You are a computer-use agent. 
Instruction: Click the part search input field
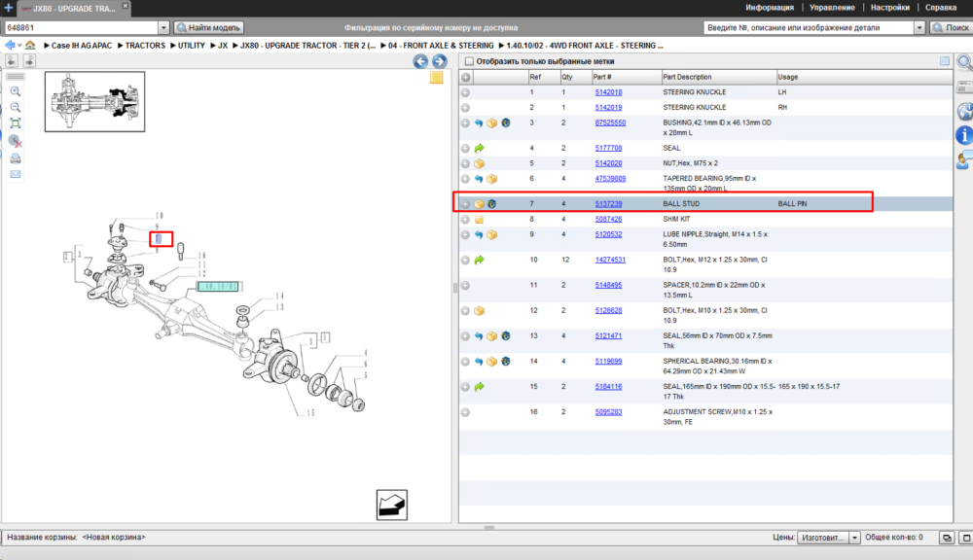pyautogui.click(x=810, y=28)
